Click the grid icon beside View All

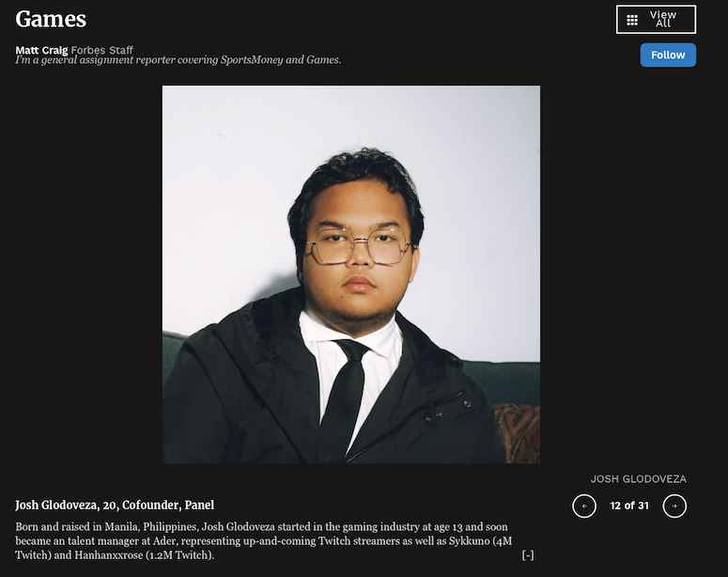[x=632, y=20]
